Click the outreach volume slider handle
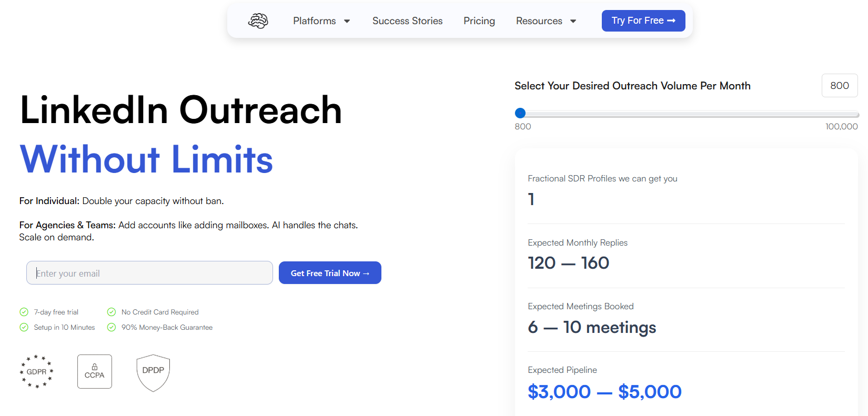868x416 pixels. tap(520, 113)
